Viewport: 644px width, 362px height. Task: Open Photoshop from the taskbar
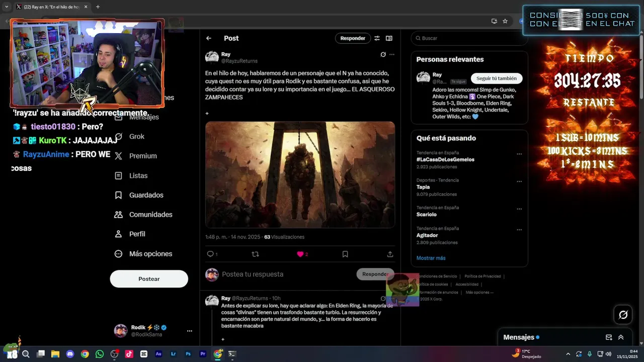(x=188, y=354)
